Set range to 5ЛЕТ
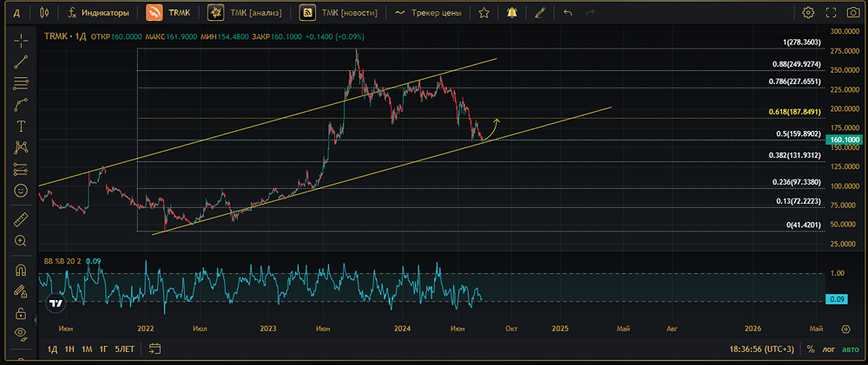 pyautogui.click(x=124, y=349)
